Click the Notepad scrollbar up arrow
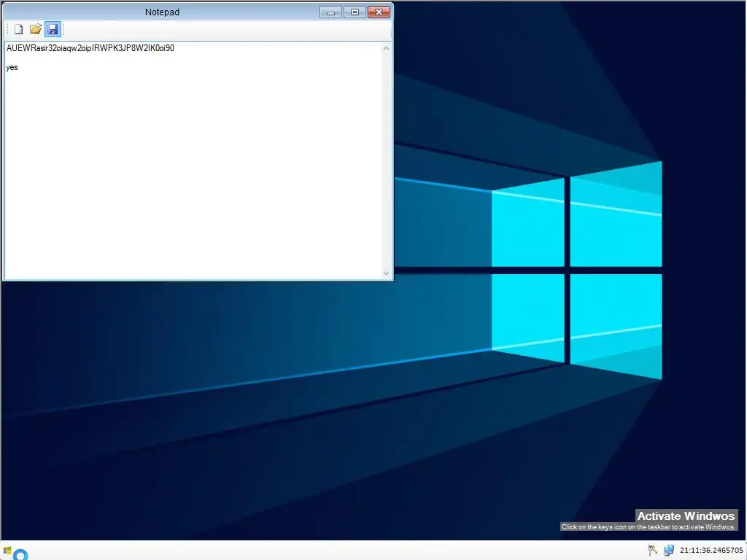The image size is (747, 560). click(387, 48)
